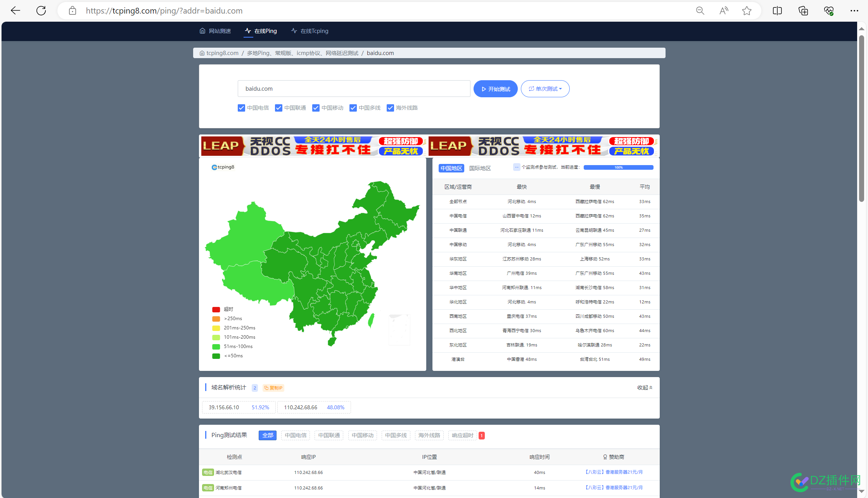This screenshot has width=868, height=498.
Task: Reload the page with refresh icon
Action: (41, 10)
